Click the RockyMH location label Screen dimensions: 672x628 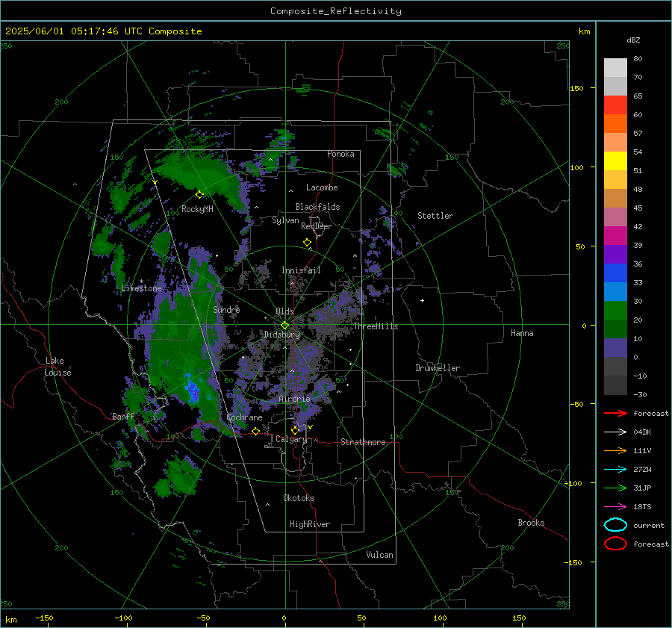197,209
